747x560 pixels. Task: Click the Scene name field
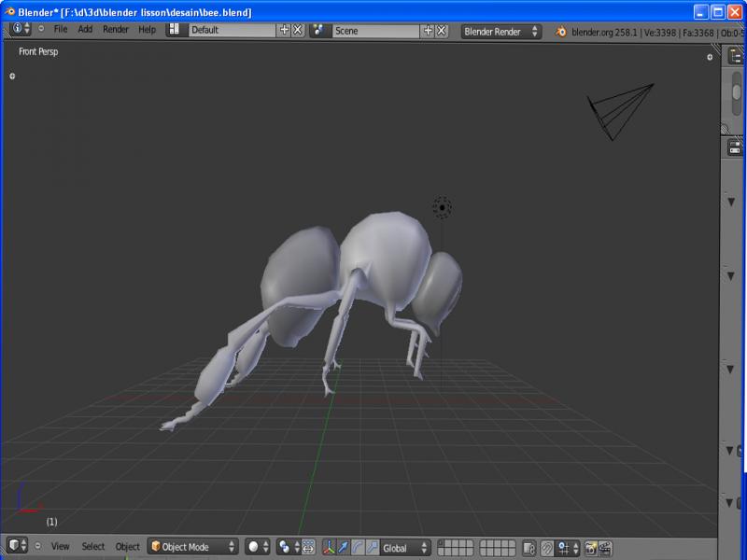click(376, 31)
